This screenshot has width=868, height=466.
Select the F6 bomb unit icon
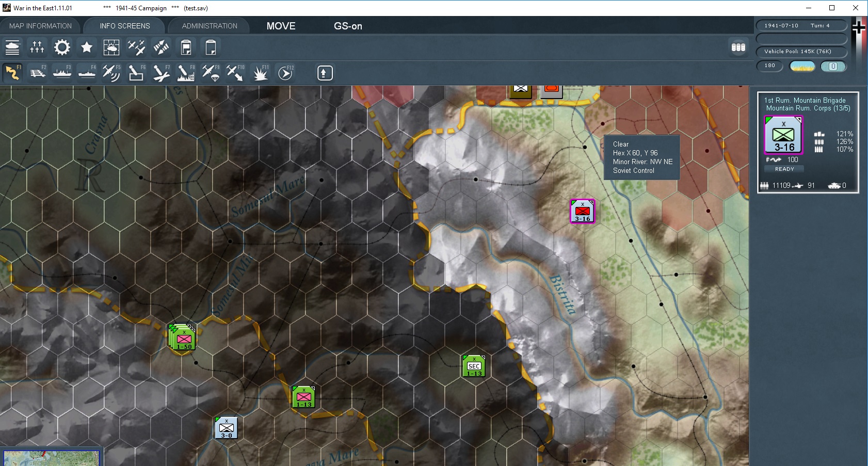point(136,73)
